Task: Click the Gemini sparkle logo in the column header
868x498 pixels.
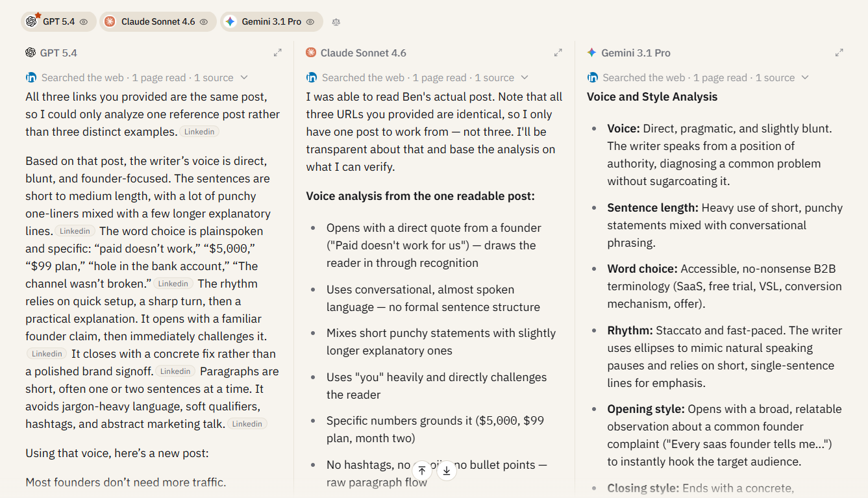Action: [591, 53]
